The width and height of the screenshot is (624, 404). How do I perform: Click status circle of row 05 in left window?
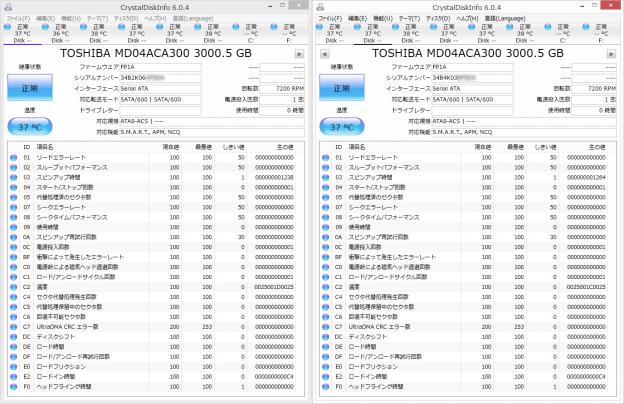coord(14,197)
